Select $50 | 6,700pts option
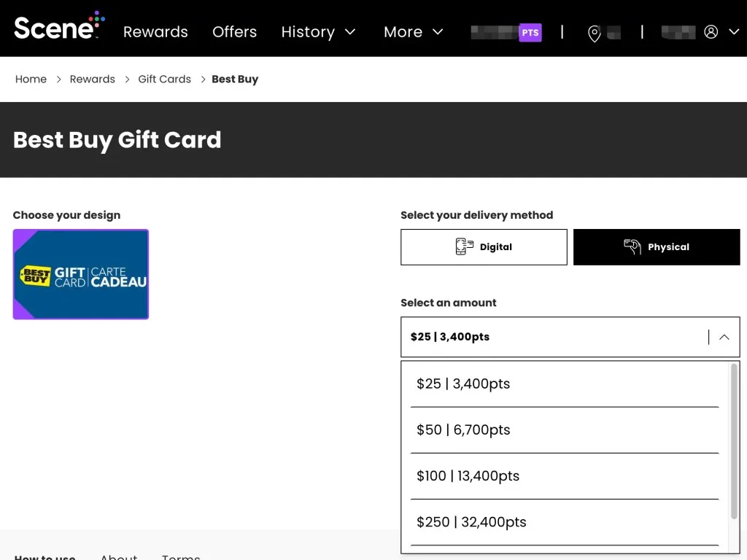Screen dimensions: 747x560 565,430
